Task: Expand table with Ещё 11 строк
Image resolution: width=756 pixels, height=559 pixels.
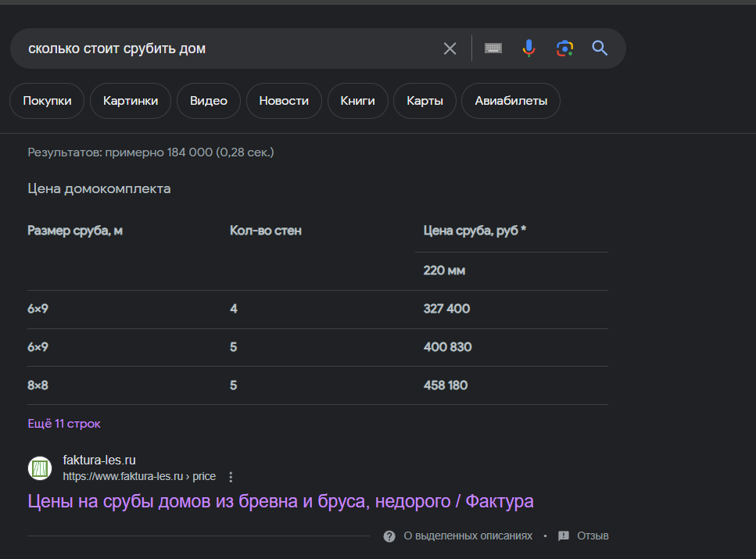Action: click(64, 424)
